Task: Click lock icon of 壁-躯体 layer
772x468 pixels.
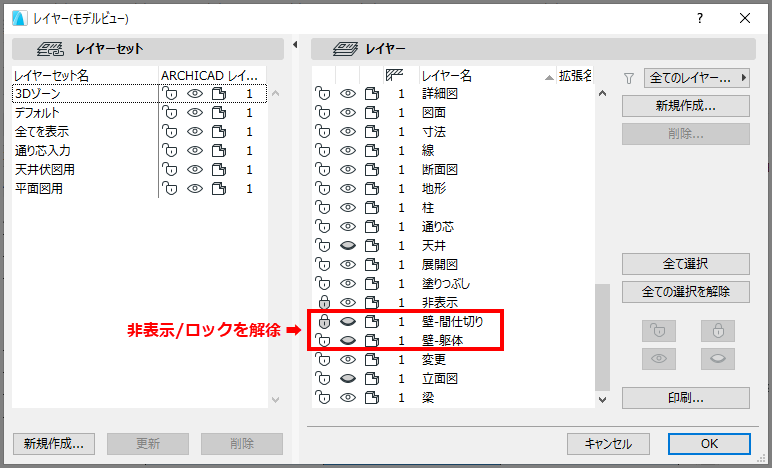Action: (x=323, y=341)
